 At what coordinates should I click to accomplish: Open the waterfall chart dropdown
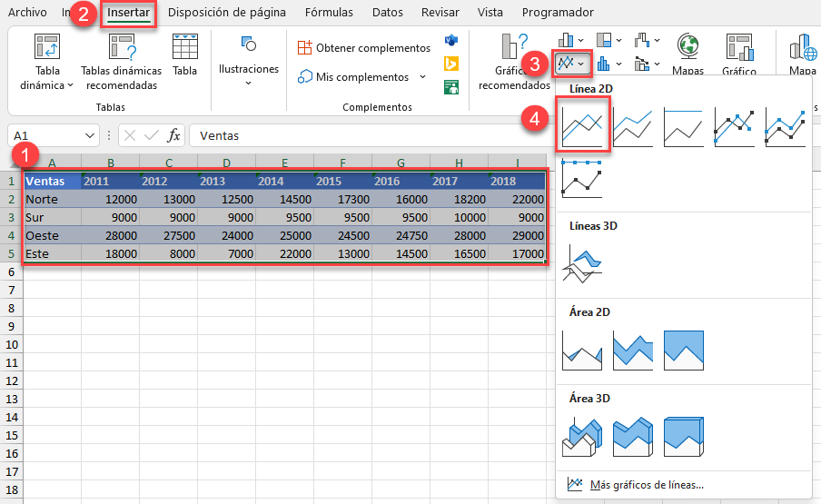tap(648, 40)
